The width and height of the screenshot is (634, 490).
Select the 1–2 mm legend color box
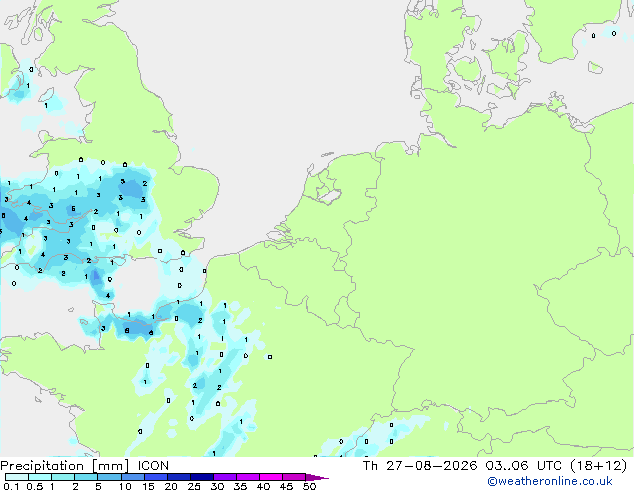click(x=63, y=477)
